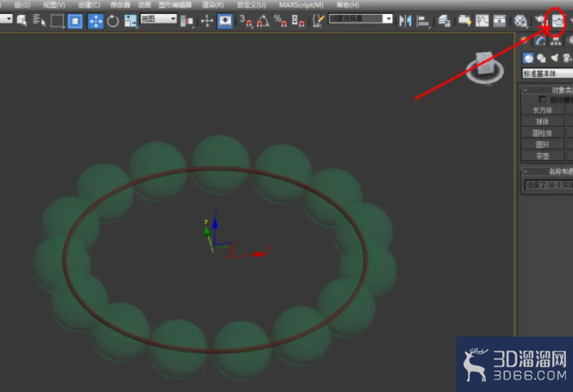The image size is (573, 392).
Task: Click the Use Pivot Point Center icon
Action: pos(187,21)
